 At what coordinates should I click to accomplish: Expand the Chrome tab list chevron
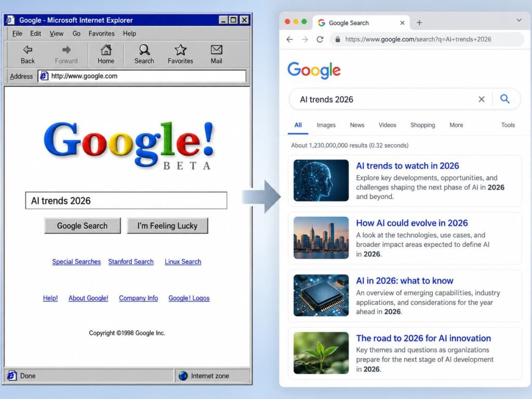pyautogui.click(x=519, y=20)
